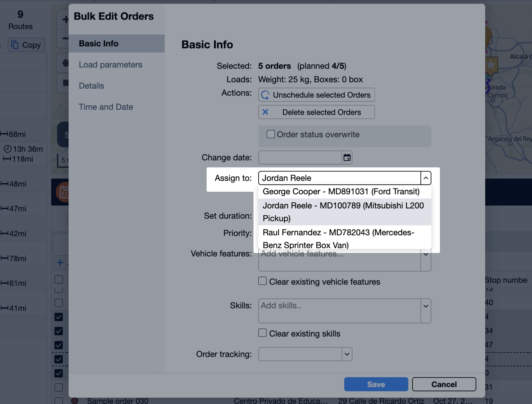Click the Delete selected Orders button
The width and height of the screenshot is (532, 404).
(x=316, y=112)
